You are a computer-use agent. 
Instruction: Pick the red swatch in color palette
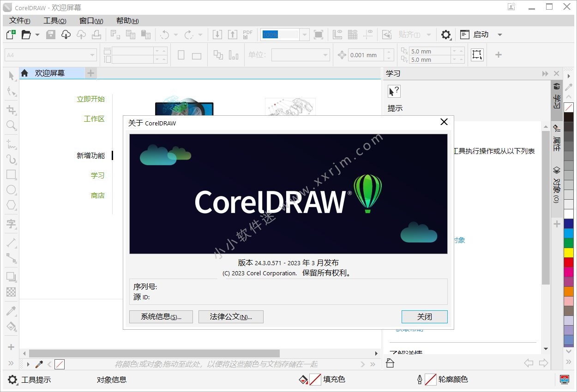[x=569, y=262]
